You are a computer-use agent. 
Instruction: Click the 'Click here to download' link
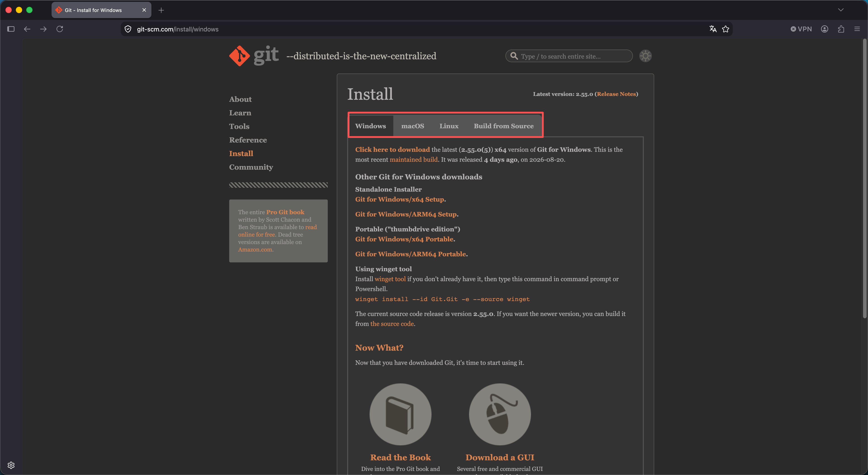click(393, 149)
